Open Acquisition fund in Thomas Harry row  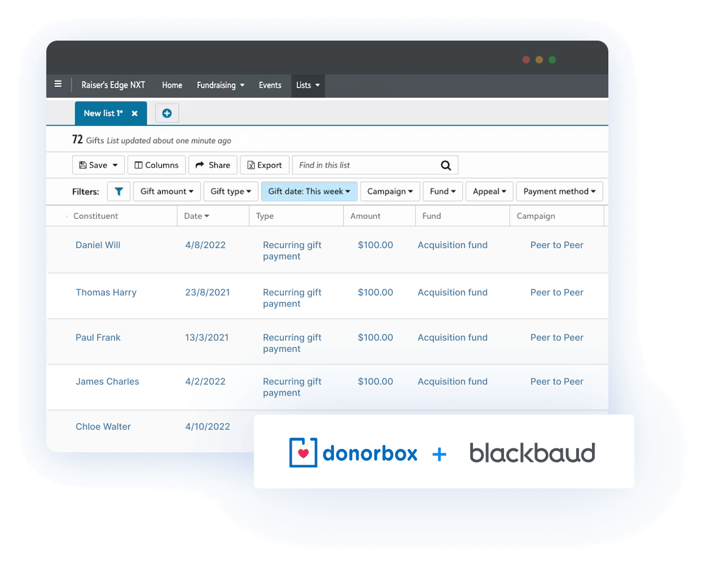click(x=453, y=293)
